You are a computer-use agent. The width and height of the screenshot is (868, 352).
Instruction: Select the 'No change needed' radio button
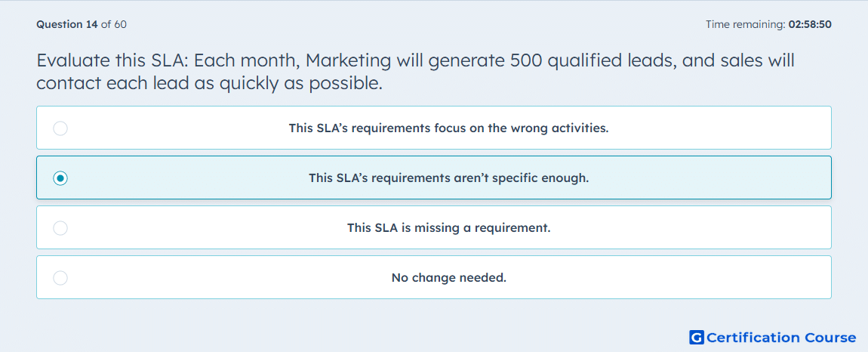click(60, 278)
